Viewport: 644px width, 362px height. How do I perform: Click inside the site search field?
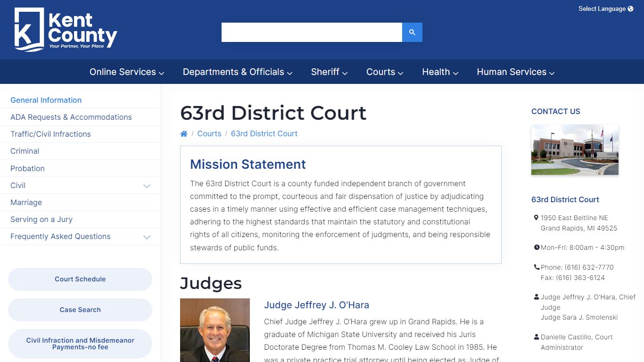pos(312,32)
